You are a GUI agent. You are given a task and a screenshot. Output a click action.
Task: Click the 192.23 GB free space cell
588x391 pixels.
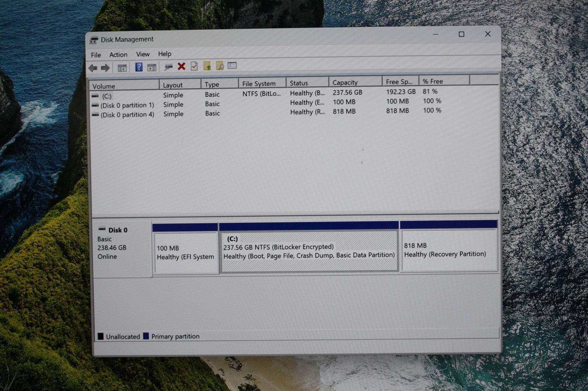click(401, 92)
